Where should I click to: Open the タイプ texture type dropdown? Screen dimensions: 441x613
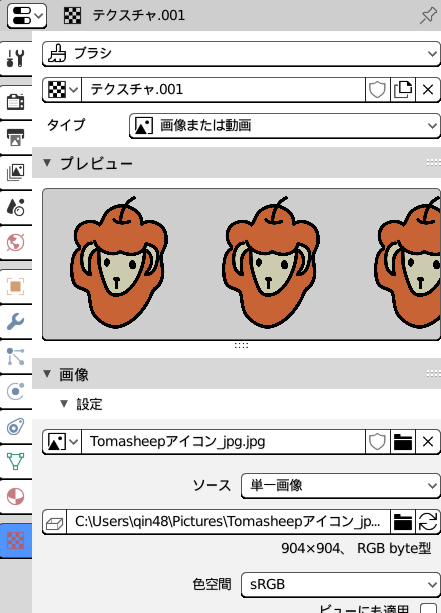(x=285, y=126)
